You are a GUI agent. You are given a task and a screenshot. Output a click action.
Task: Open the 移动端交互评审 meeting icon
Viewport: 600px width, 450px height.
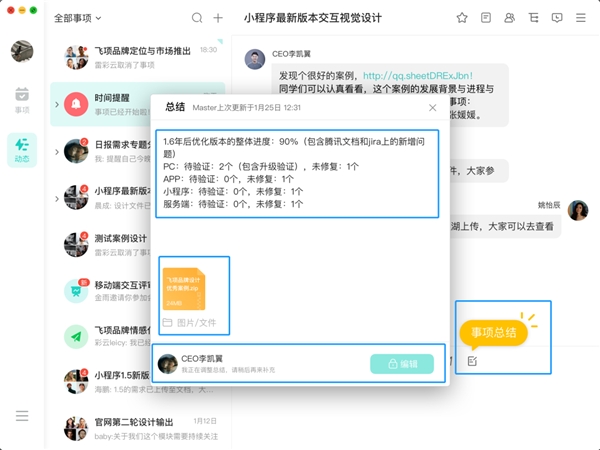tap(76, 291)
